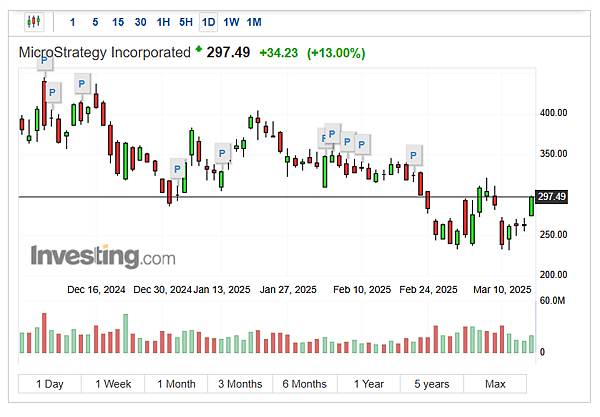Click the 400.00 price axis label
The width and height of the screenshot is (600, 417).
pos(553,113)
